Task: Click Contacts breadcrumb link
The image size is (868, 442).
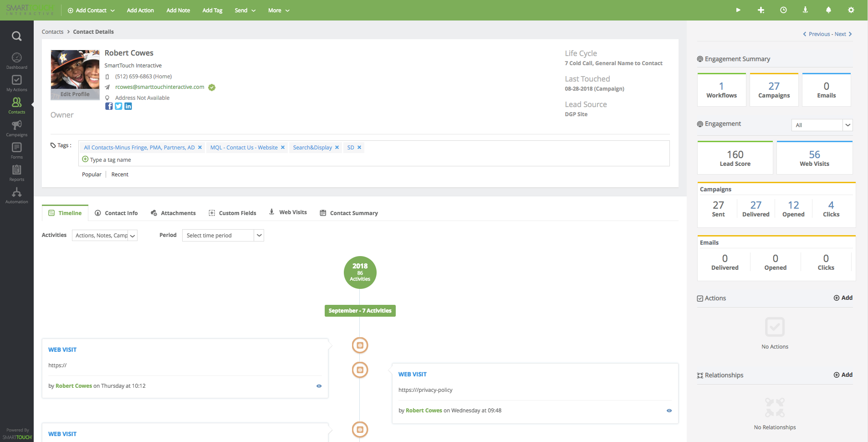Action: (52, 32)
